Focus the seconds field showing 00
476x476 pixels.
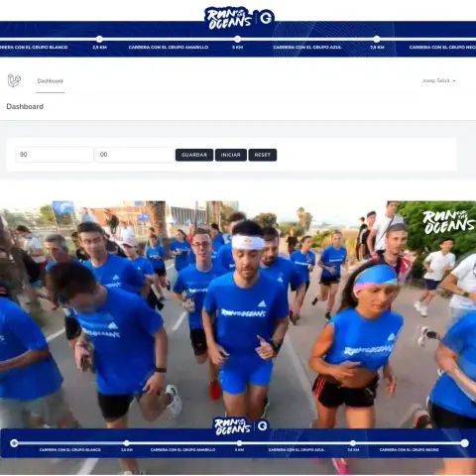point(135,155)
